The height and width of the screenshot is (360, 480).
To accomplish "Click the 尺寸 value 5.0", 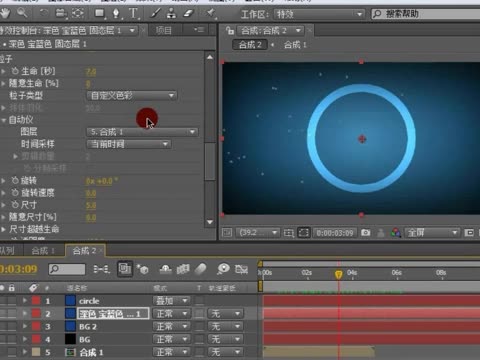I will pos(91,206).
